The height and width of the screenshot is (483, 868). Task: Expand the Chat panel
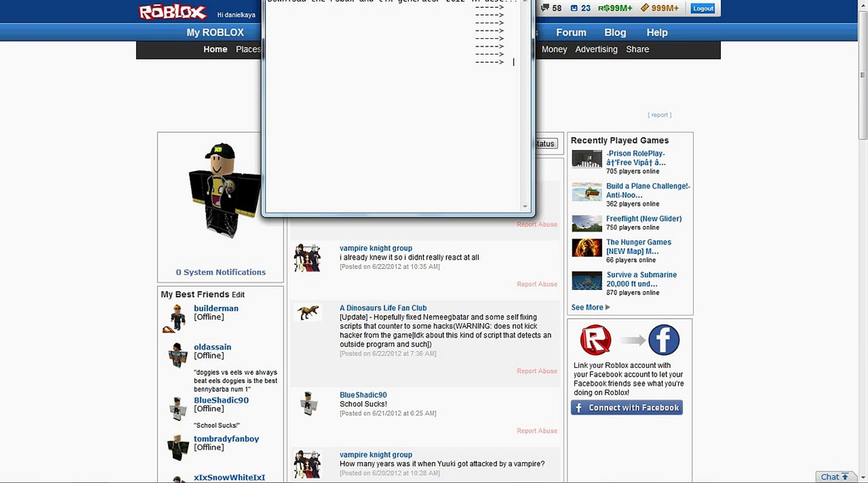pyautogui.click(x=834, y=477)
